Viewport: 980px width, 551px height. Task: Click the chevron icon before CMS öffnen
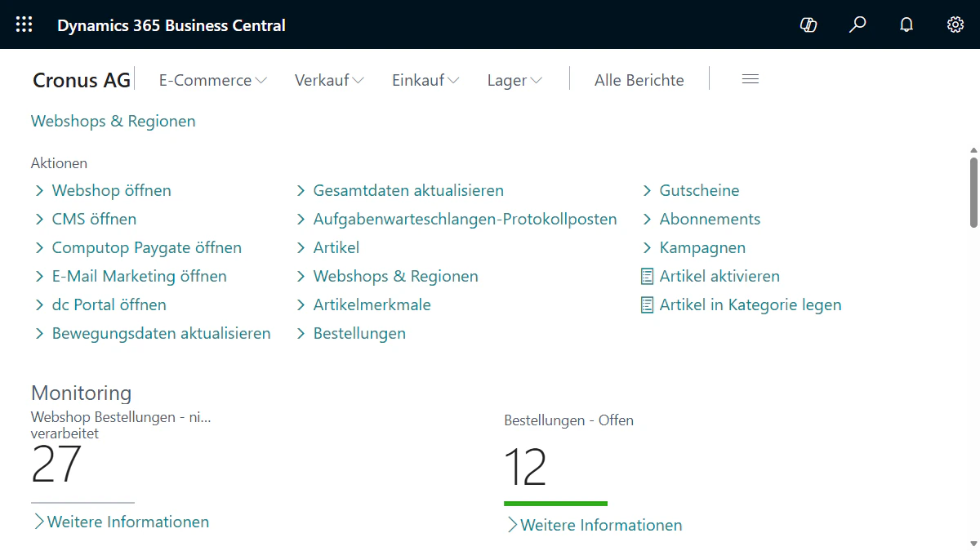[x=39, y=220]
